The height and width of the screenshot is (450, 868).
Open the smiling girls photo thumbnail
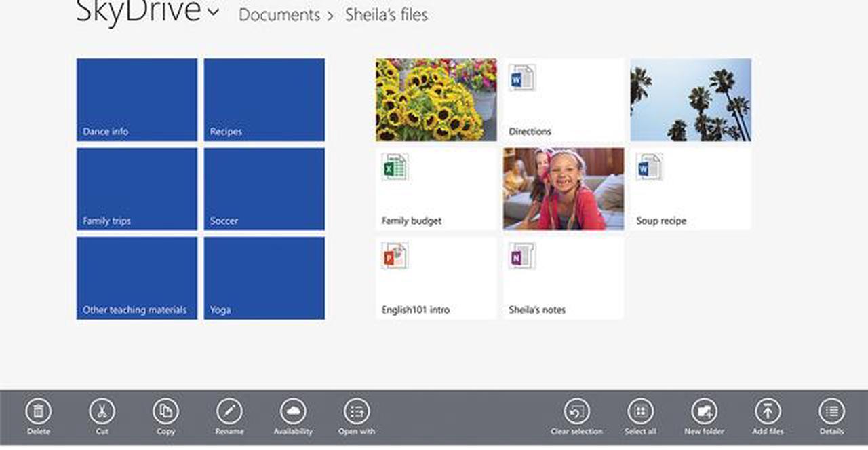pyautogui.click(x=564, y=189)
